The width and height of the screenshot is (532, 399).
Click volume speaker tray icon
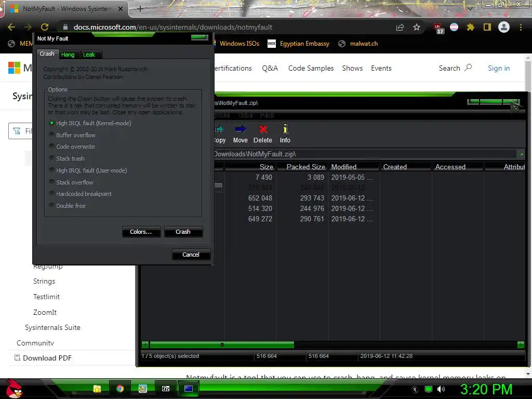[441, 389]
